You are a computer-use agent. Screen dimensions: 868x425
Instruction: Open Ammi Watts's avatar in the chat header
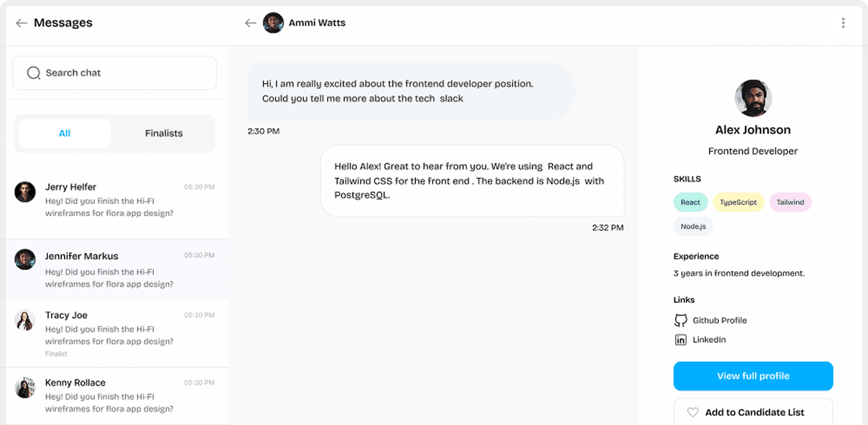pyautogui.click(x=273, y=23)
